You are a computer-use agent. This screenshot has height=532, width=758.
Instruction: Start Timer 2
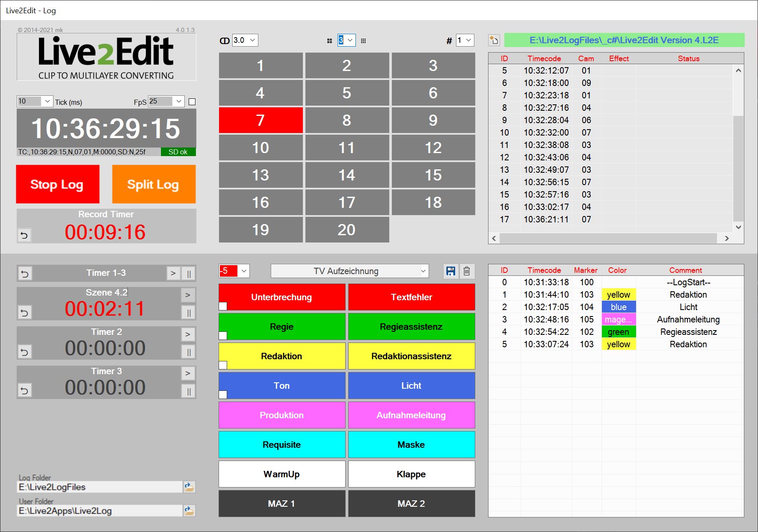coord(188,334)
